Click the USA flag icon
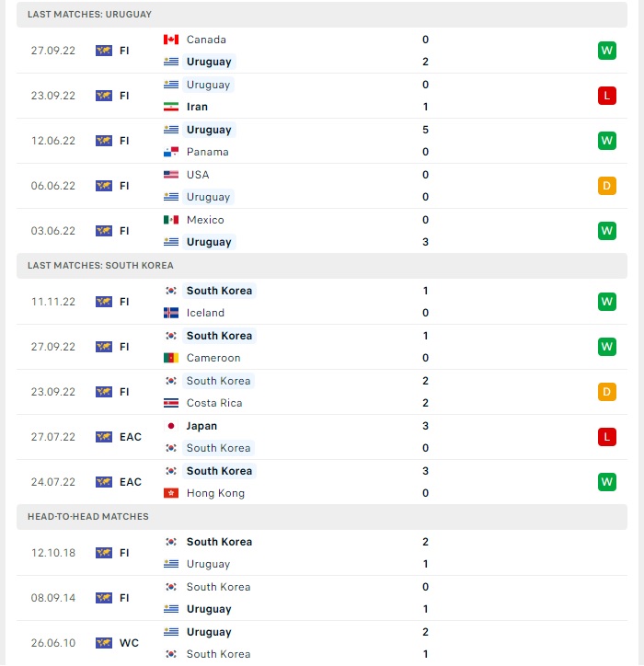 coord(171,175)
